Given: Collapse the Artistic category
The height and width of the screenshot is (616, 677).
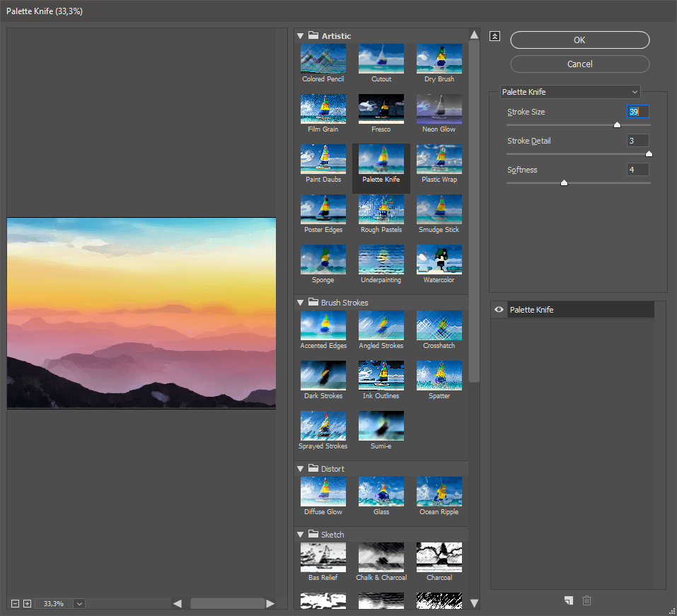Looking at the screenshot, I should [301, 35].
